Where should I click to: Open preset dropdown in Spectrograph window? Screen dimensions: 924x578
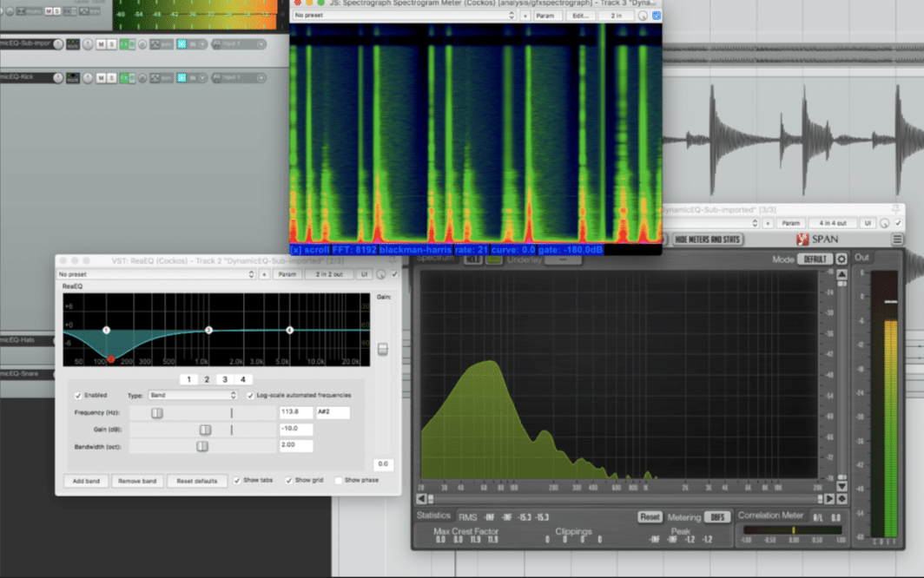click(x=404, y=16)
